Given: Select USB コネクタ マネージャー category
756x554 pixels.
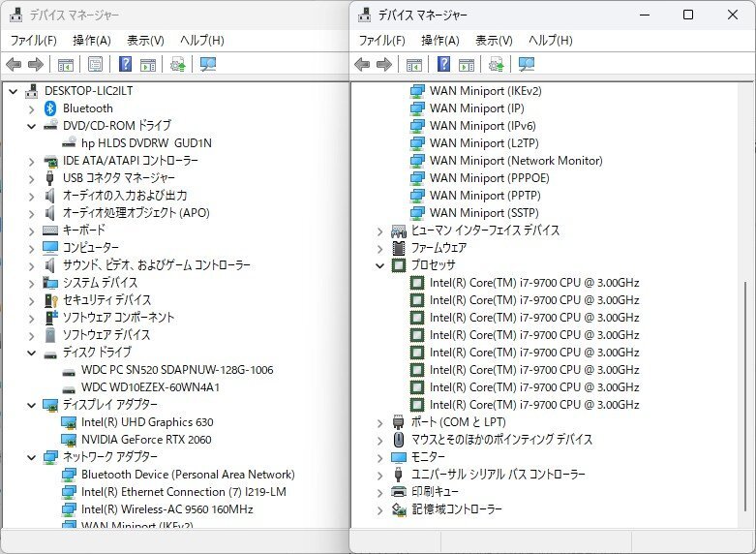Looking at the screenshot, I should pos(119,178).
